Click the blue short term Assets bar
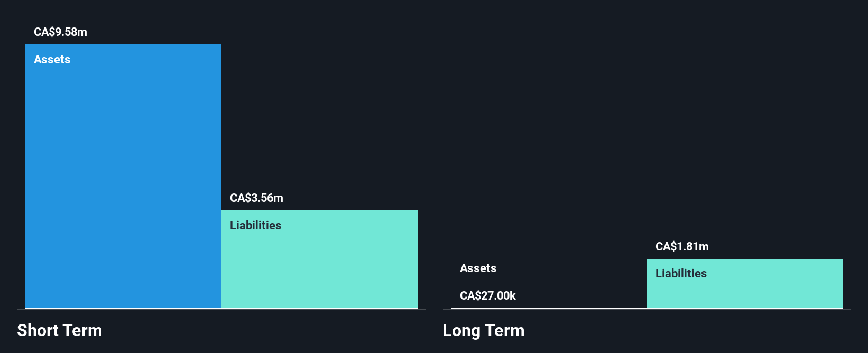 (123, 176)
